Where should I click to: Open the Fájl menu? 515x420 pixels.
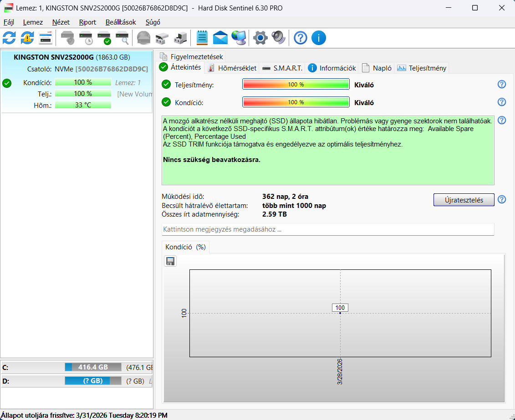point(9,22)
